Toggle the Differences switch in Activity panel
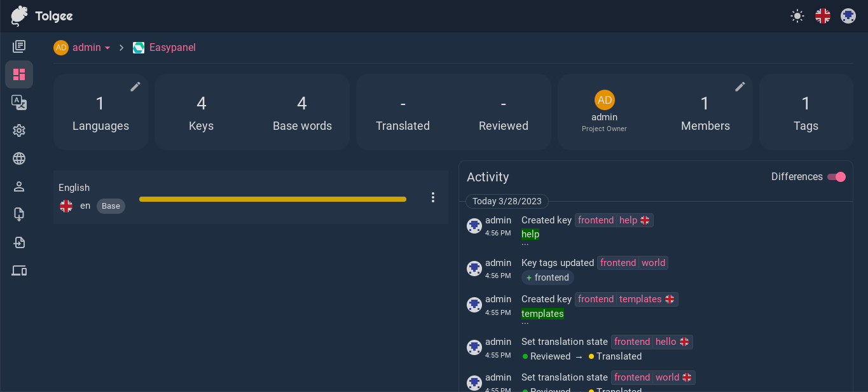This screenshot has height=392, width=868. 836,177
